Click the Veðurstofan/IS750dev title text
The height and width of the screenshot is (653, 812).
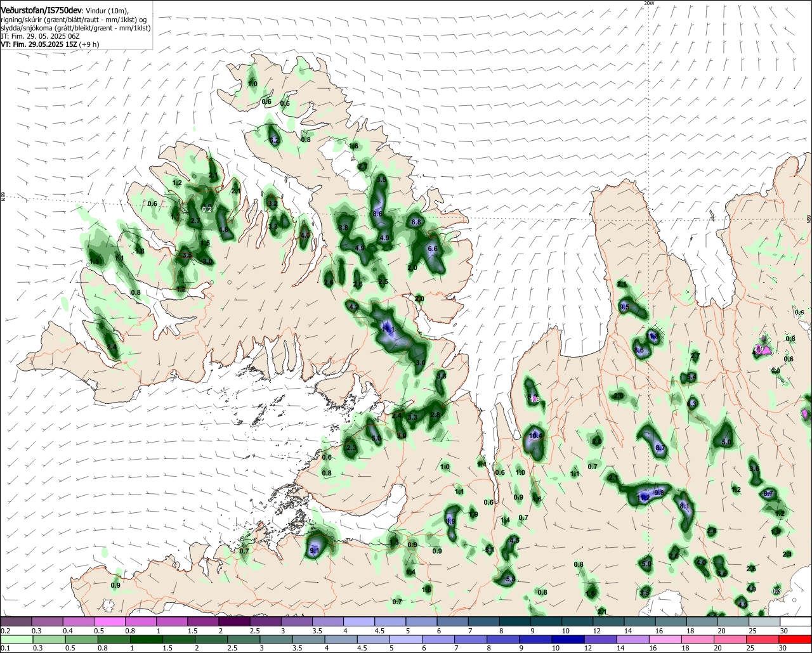point(41,10)
